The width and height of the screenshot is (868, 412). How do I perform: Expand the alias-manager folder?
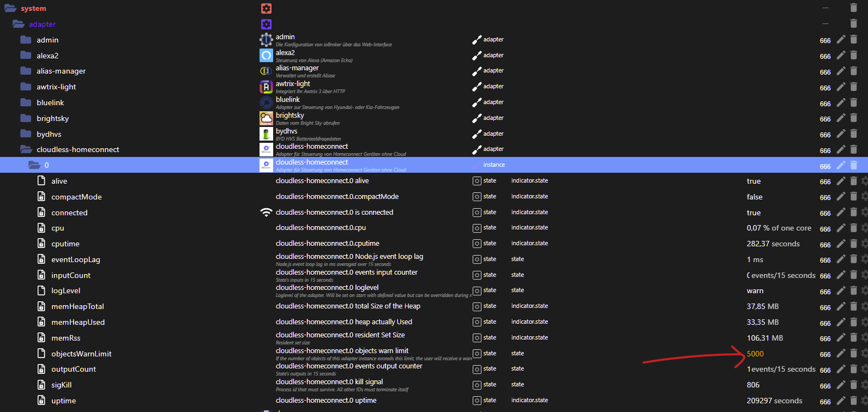(26, 71)
